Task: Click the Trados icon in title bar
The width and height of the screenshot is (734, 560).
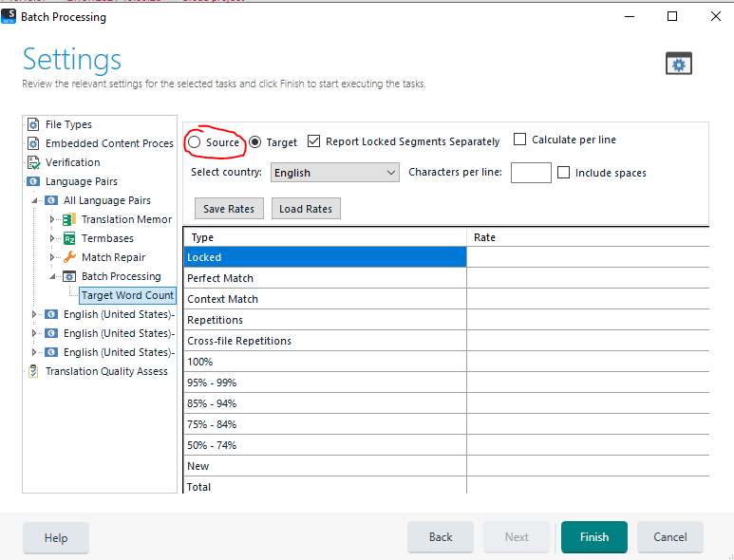Action: click(9, 16)
